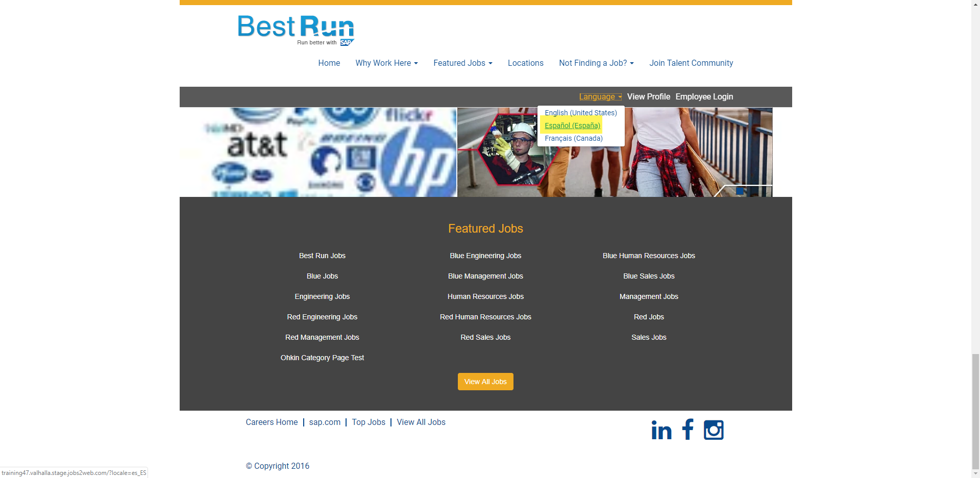The image size is (980, 478).
Task: Click the scrollbar down arrow
Action: (x=975, y=473)
